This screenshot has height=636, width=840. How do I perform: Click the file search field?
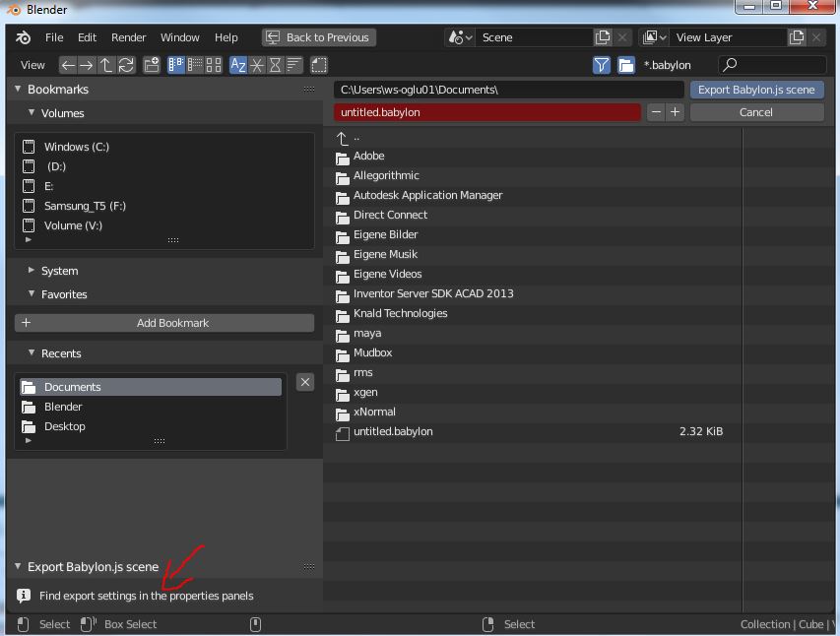[x=772, y=65]
